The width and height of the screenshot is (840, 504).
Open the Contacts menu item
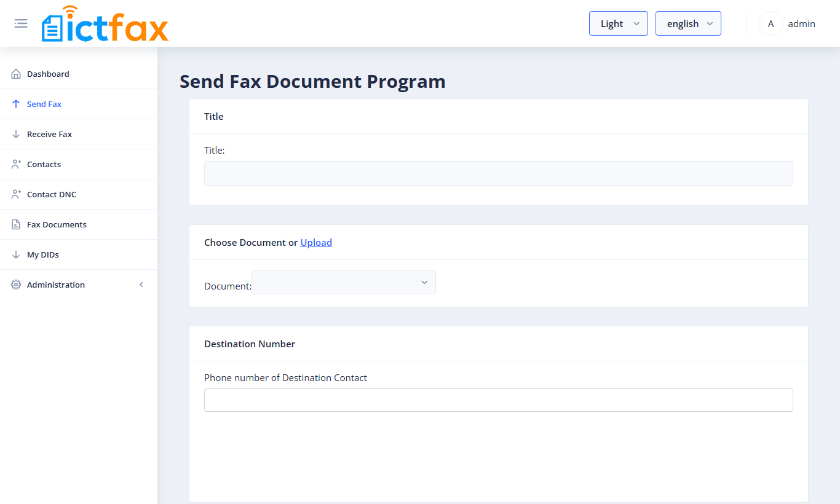point(79,164)
